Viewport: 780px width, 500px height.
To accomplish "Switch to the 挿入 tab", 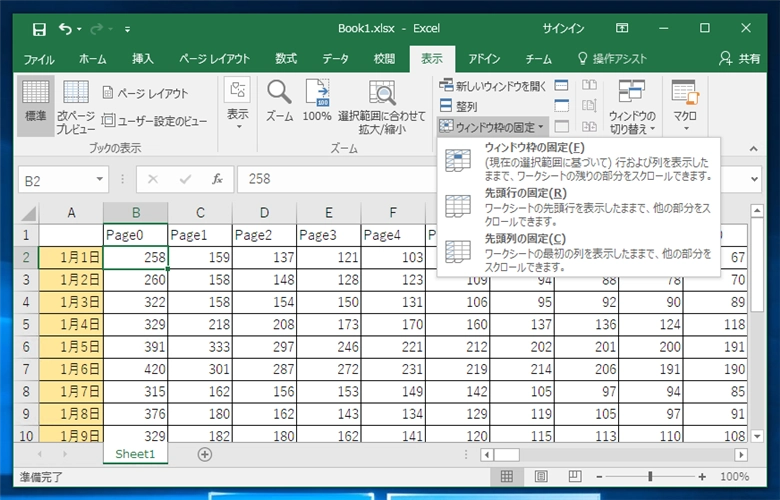I will click(x=143, y=59).
